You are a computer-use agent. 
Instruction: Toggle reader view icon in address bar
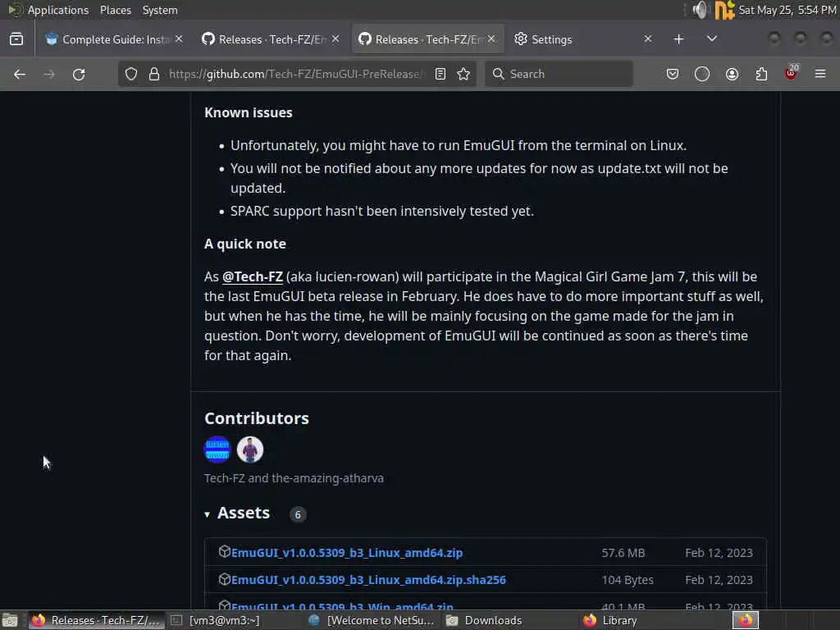click(x=441, y=74)
